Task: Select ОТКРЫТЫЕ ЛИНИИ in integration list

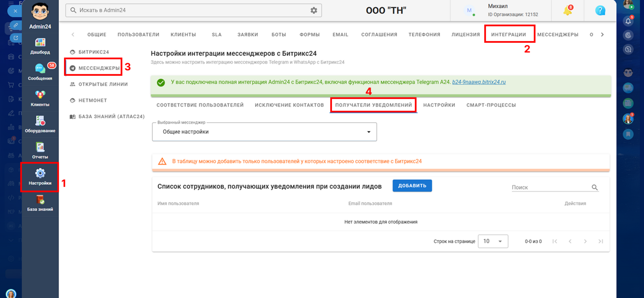Action: click(99, 84)
